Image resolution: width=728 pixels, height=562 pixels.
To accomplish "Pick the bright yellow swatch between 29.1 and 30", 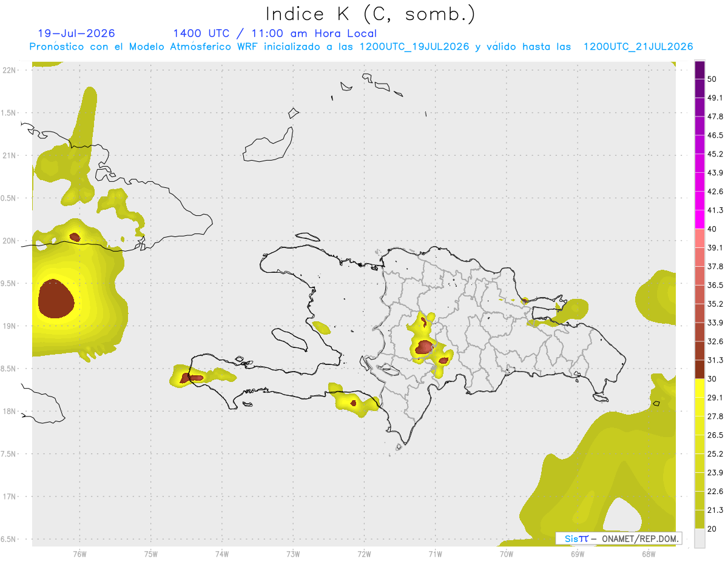I will (699, 388).
